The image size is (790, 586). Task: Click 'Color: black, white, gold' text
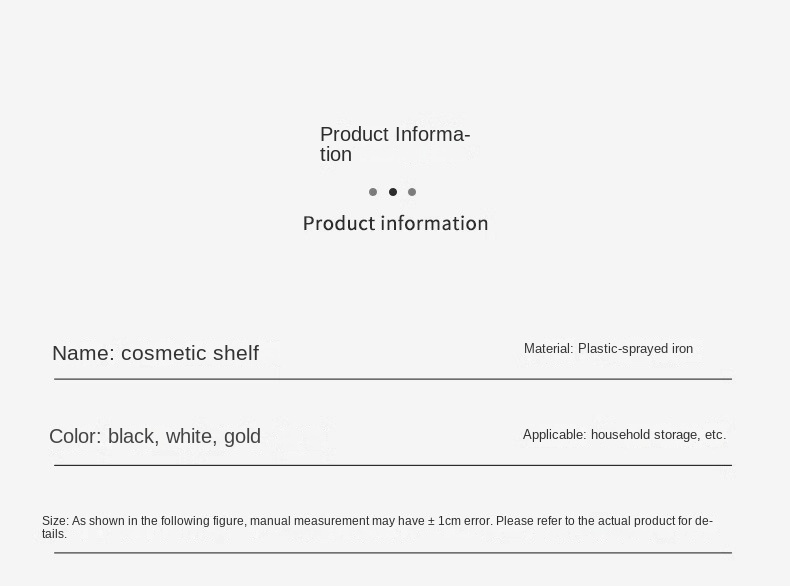click(155, 436)
